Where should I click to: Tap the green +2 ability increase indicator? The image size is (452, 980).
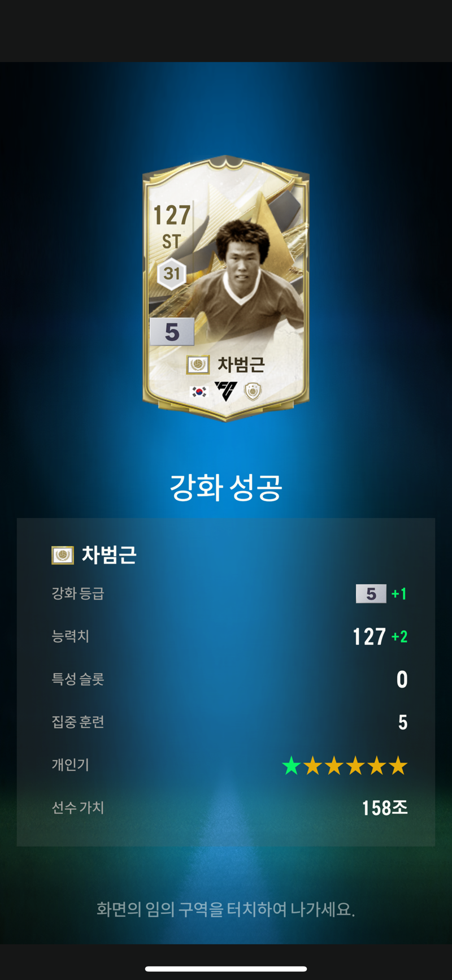[x=399, y=636]
